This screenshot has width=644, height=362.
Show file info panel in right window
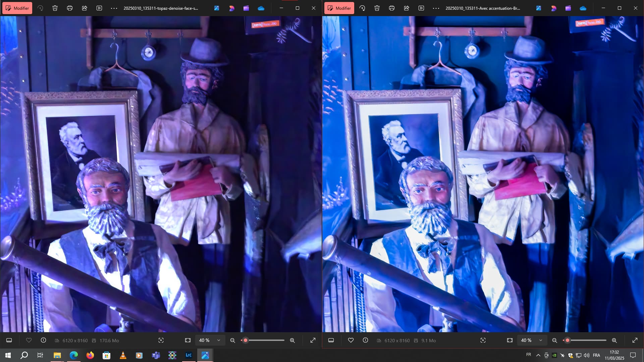[366, 340]
